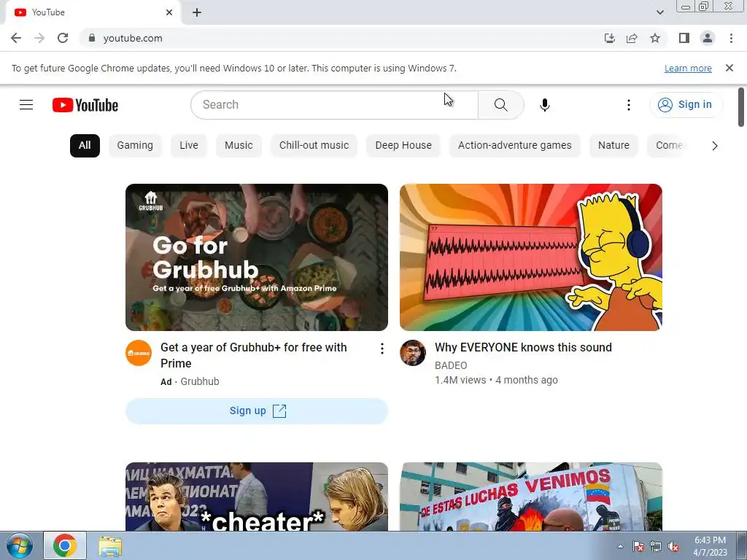Open the Chrome profile avatar
Image resolution: width=747 pixels, height=560 pixels.
[x=708, y=38]
